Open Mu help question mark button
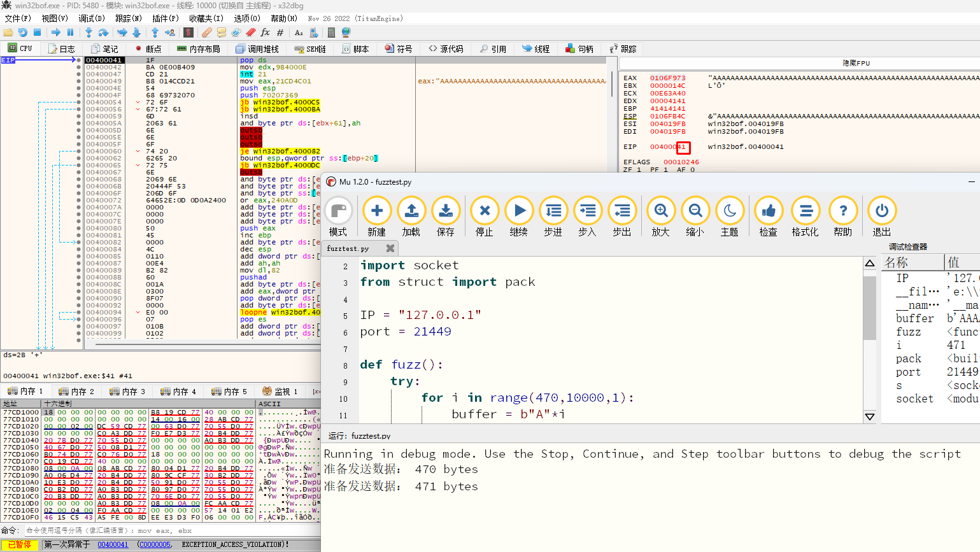This screenshot has height=552, width=980. point(843,216)
